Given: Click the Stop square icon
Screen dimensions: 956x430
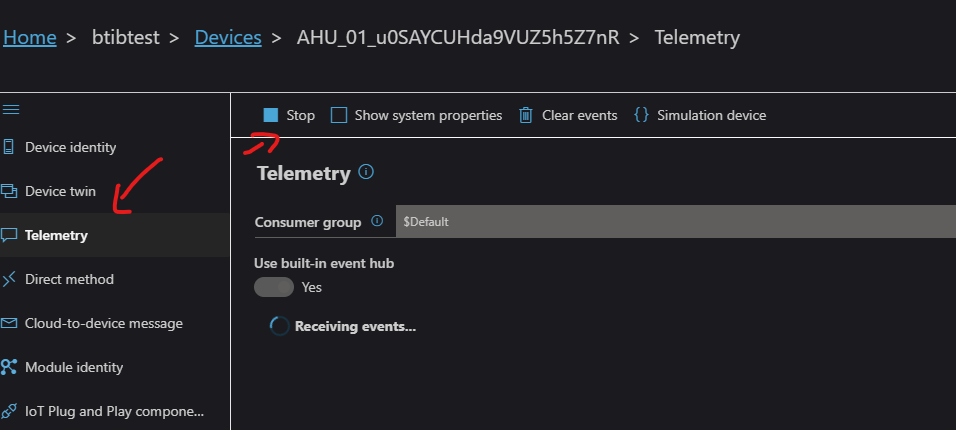Looking at the screenshot, I should (271, 115).
